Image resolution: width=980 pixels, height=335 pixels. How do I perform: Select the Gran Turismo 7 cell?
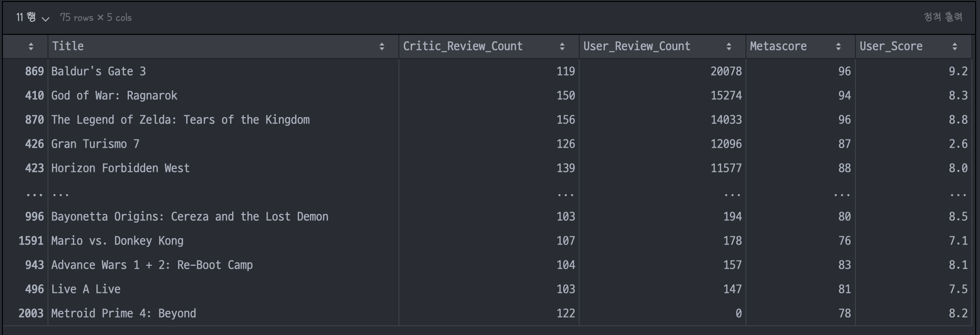tap(223, 144)
